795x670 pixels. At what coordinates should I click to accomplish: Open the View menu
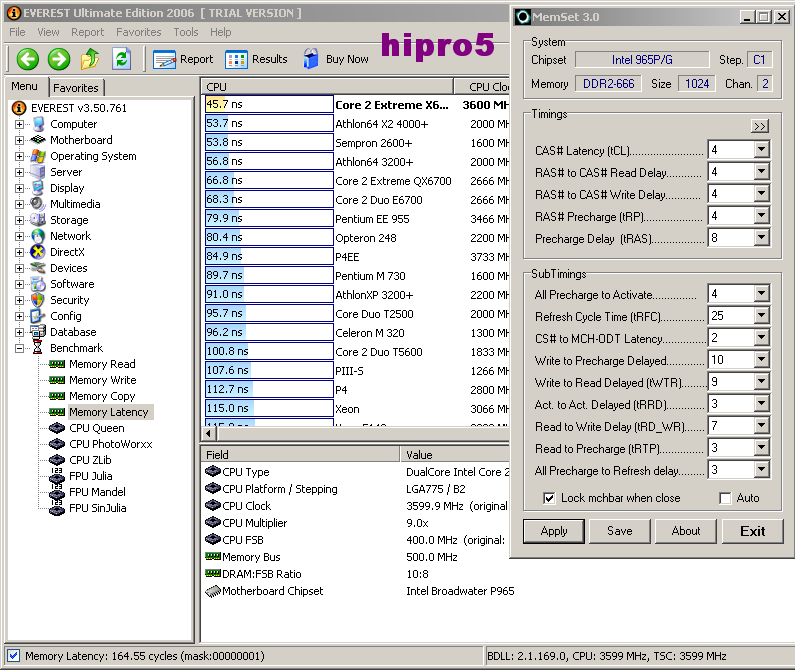[x=48, y=32]
